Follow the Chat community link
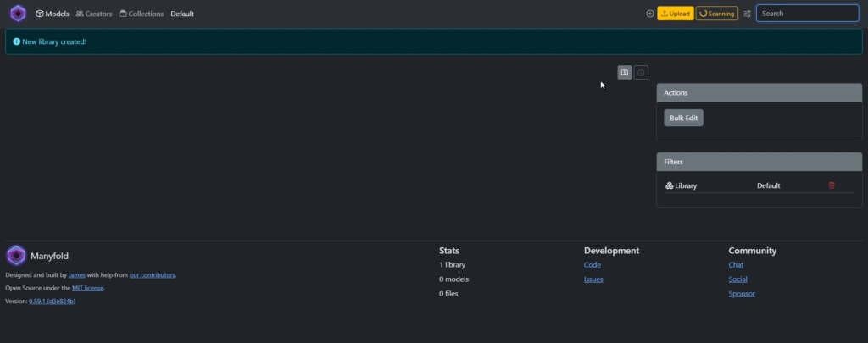 pos(736,265)
